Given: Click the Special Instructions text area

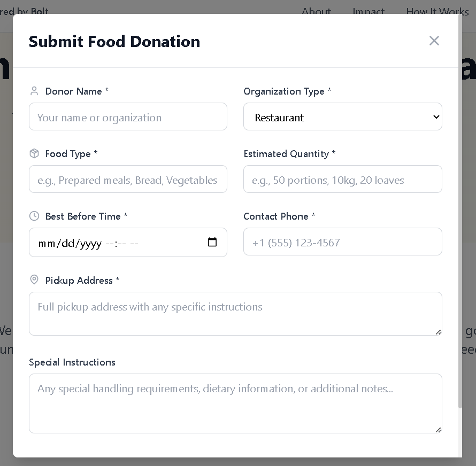Looking at the screenshot, I should (x=235, y=403).
